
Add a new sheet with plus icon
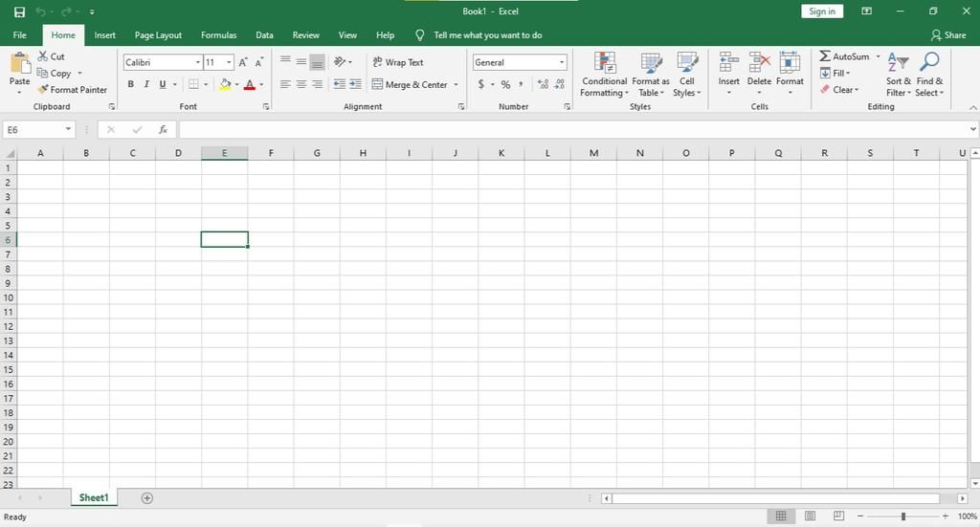click(146, 498)
